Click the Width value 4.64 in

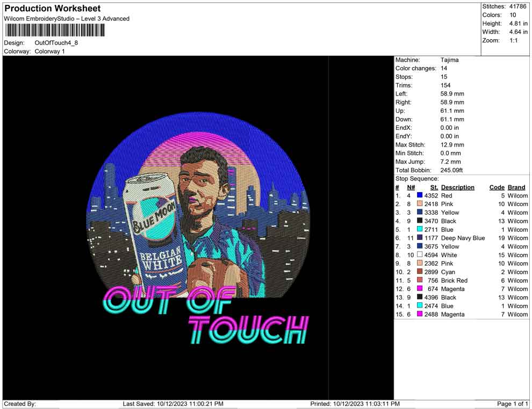tap(518, 32)
